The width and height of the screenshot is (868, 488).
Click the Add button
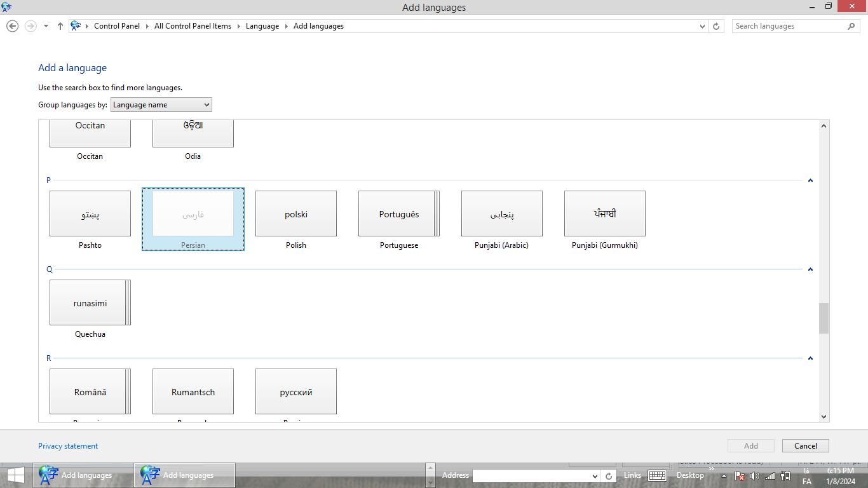tap(751, 446)
